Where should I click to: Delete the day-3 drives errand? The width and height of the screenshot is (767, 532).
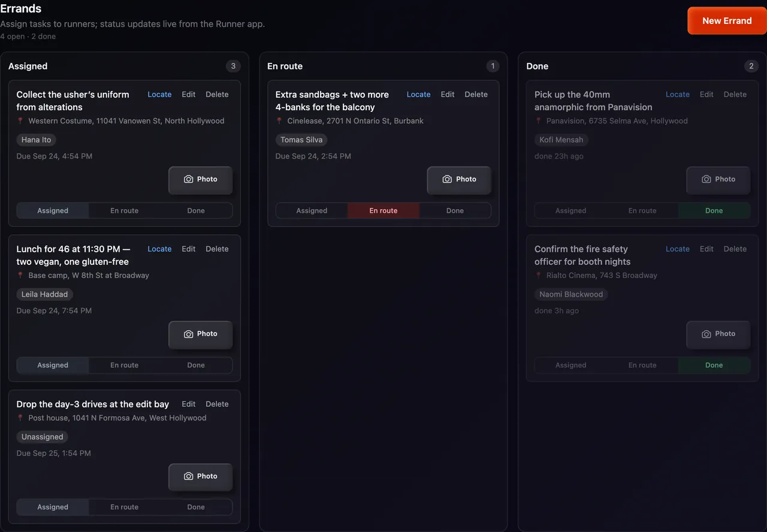(x=217, y=404)
